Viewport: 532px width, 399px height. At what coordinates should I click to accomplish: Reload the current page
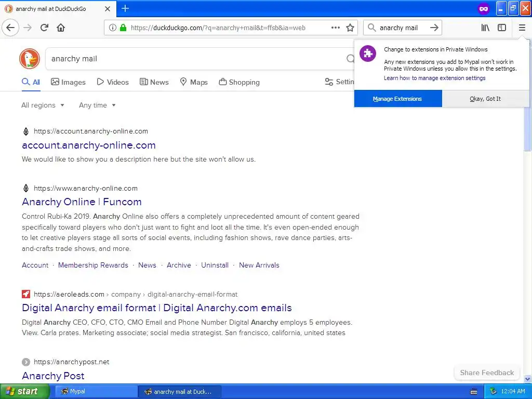[x=45, y=28]
